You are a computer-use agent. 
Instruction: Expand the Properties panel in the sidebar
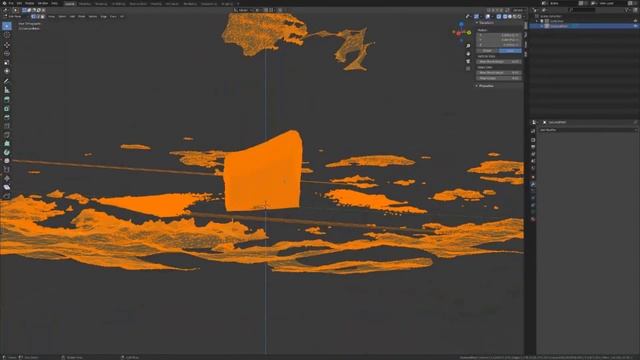(486, 86)
